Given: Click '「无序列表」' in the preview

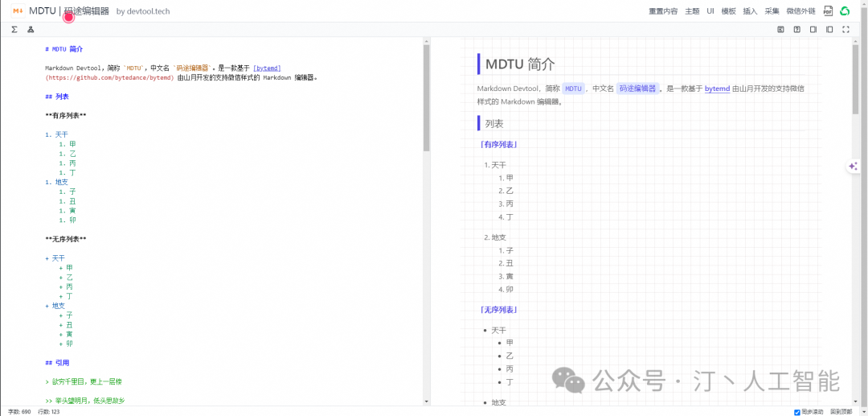Looking at the screenshot, I should pyautogui.click(x=499, y=310).
